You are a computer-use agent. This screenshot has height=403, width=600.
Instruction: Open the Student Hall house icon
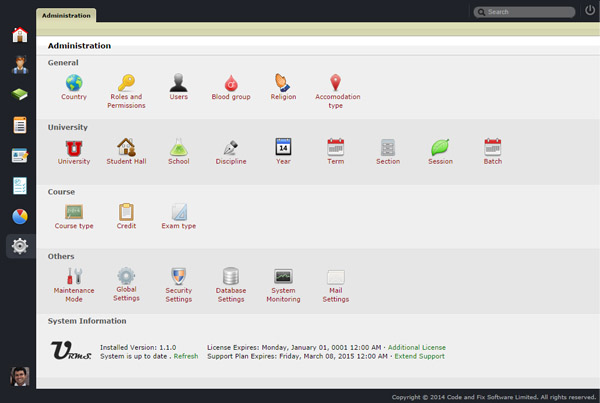click(126, 147)
